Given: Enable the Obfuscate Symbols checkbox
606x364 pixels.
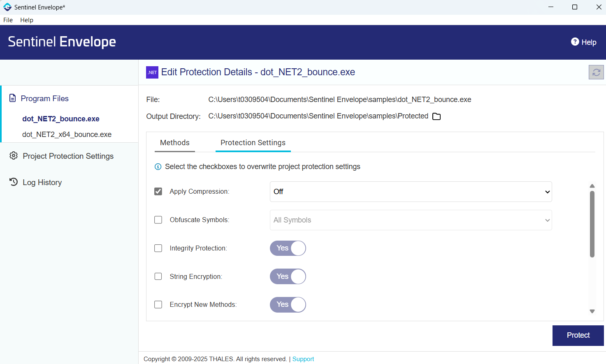Looking at the screenshot, I should (x=158, y=220).
